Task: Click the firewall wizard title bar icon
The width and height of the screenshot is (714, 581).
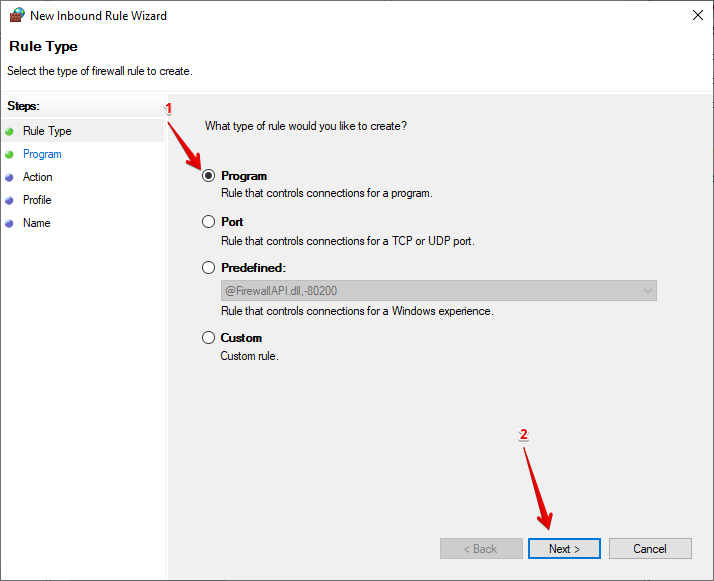Action: tap(17, 15)
